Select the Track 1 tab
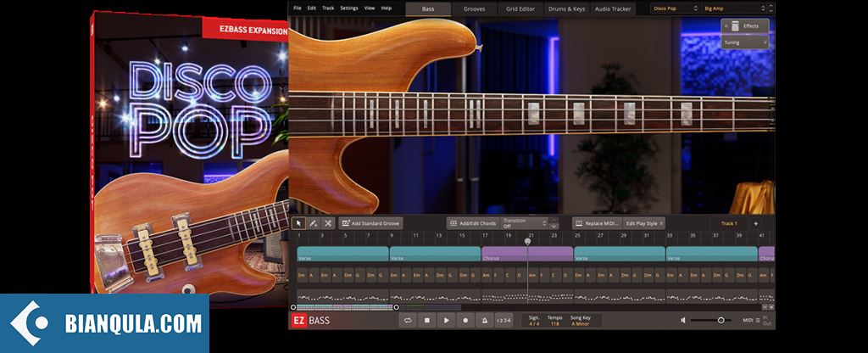Image resolution: width=868 pixels, height=353 pixels. [729, 223]
